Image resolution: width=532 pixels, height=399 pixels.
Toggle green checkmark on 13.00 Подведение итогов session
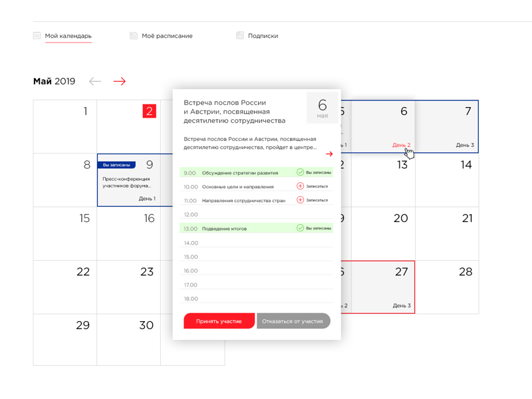[300, 228]
